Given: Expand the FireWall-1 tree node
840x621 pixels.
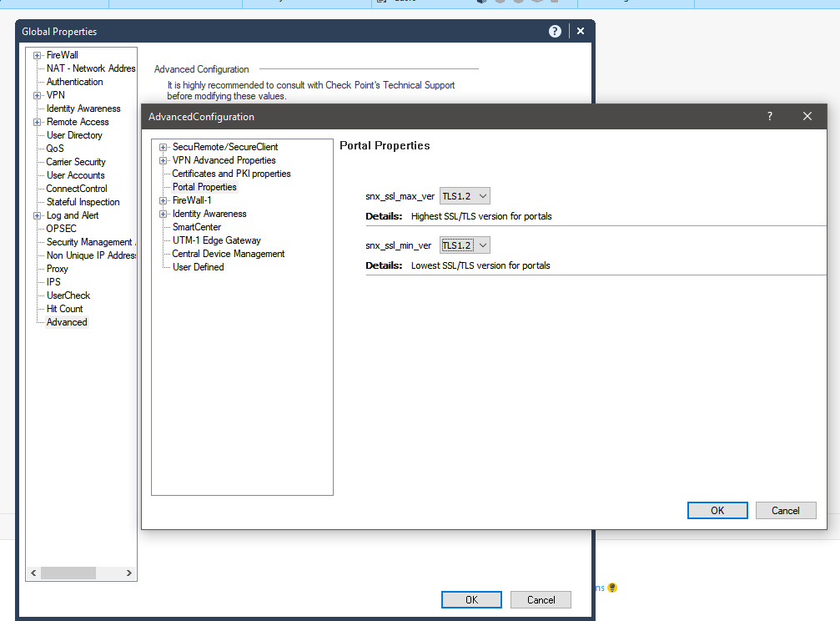Looking at the screenshot, I should click(x=163, y=200).
